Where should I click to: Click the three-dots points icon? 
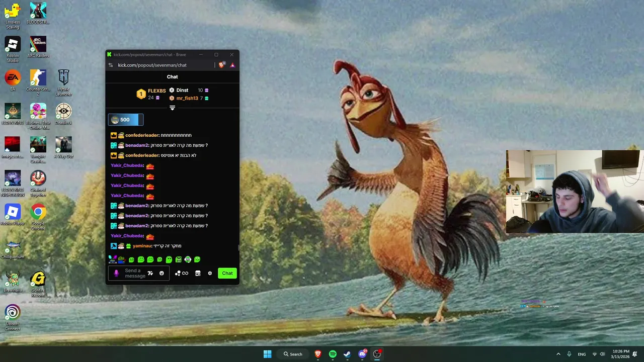(x=178, y=273)
